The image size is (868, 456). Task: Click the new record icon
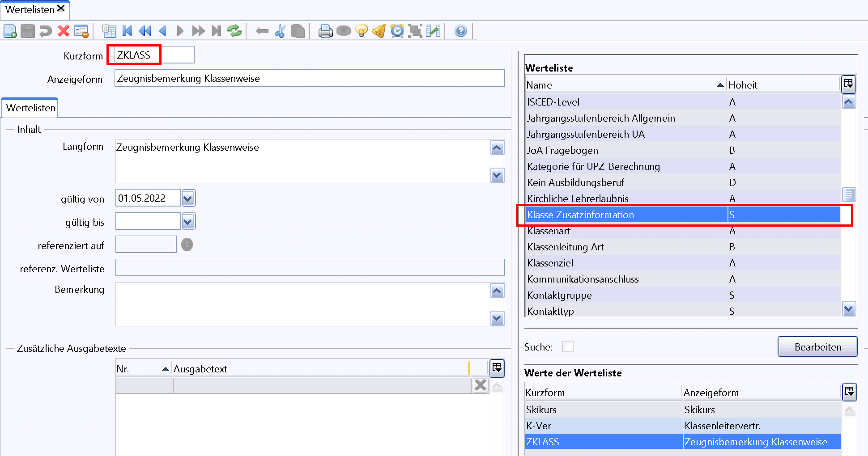[10, 31]
